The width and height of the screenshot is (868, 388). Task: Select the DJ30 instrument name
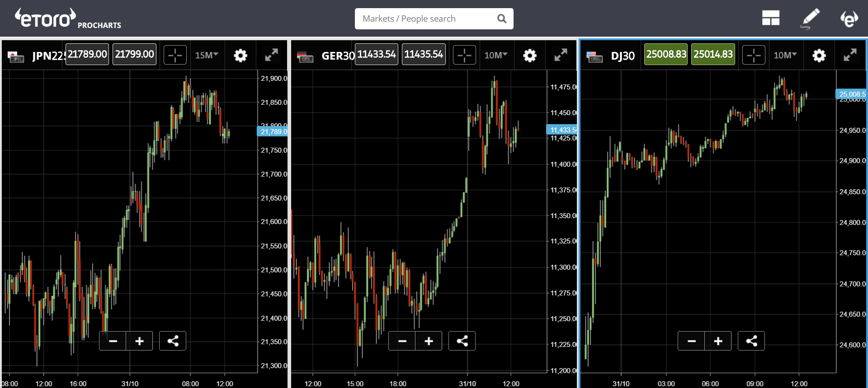(623, 56)
